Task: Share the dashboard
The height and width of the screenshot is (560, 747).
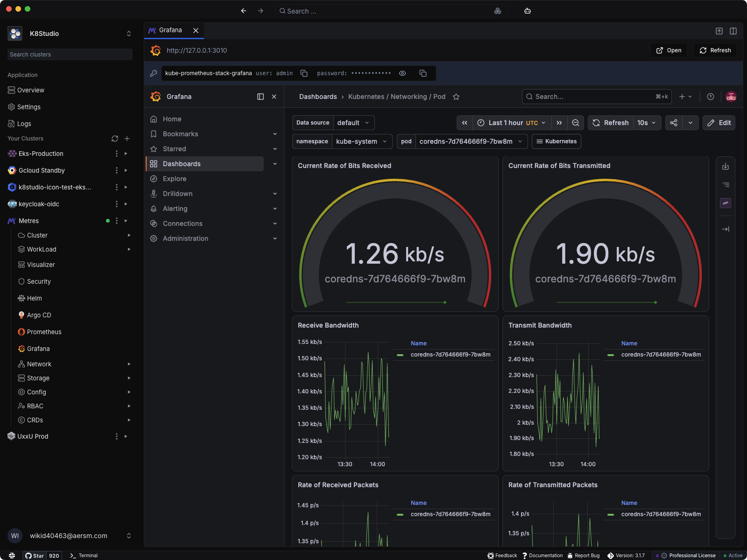Action: pos(674,123)
